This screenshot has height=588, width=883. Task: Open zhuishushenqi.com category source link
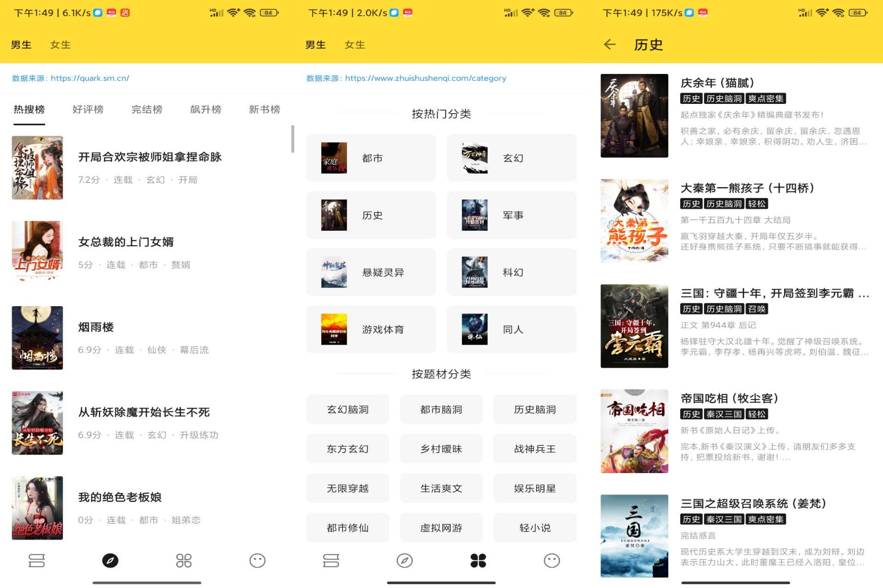click(425, 78)
